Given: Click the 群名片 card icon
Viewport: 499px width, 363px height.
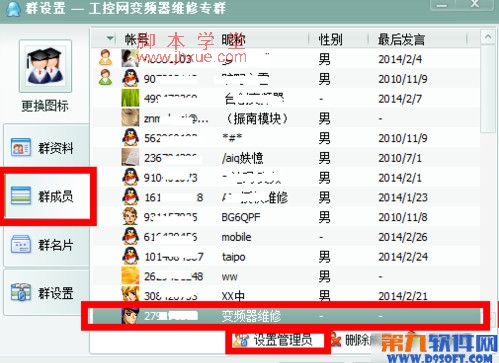Looking at the screenshot, I should point(21,245).
